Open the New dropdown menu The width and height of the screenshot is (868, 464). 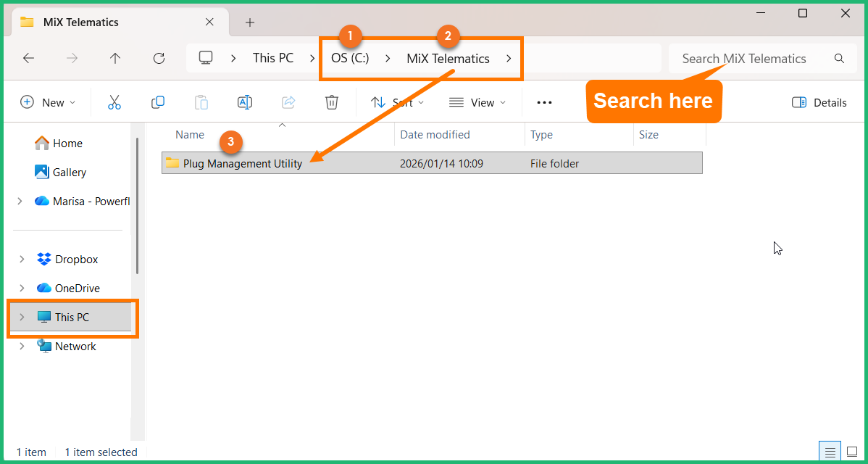[48, 102]
